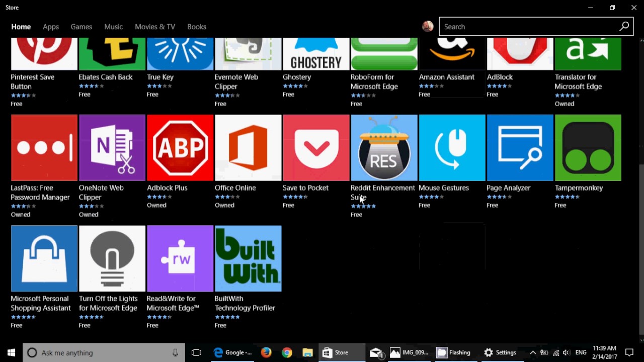The image size is (644, 362).
Task: Click the Page Analyzer title text
Action: [x=508, y=188]
